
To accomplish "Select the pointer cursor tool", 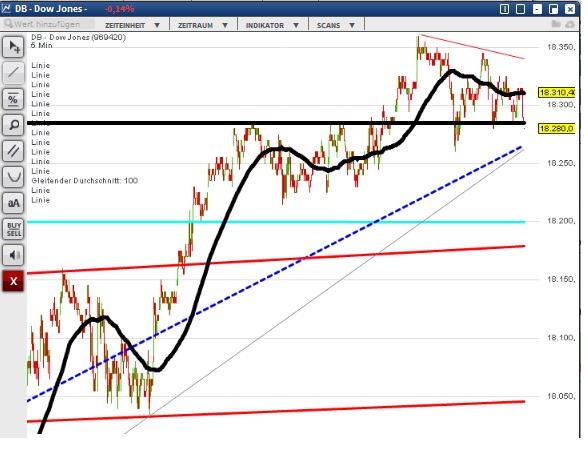I will pos(14,47).
